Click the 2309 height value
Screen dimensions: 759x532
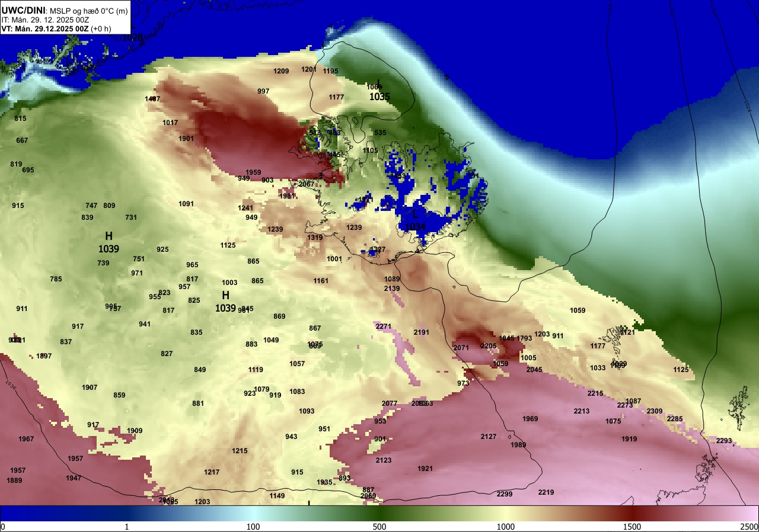[655, 411]
